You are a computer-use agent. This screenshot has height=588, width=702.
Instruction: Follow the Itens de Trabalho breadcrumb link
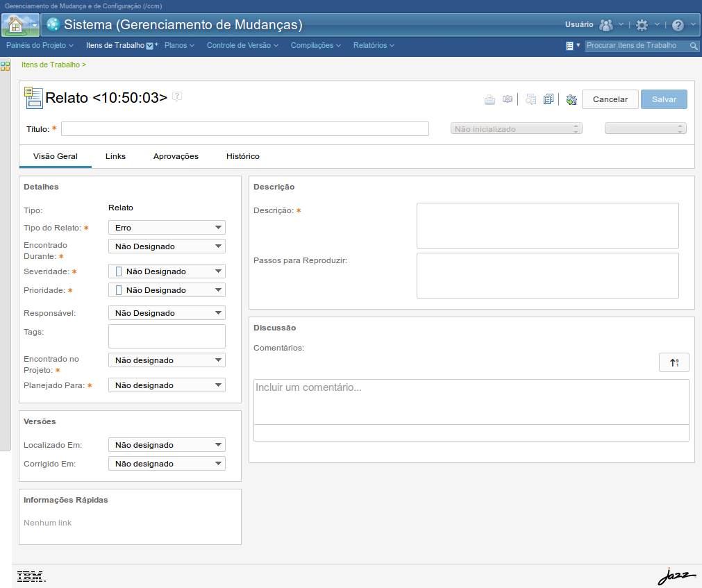51,65
